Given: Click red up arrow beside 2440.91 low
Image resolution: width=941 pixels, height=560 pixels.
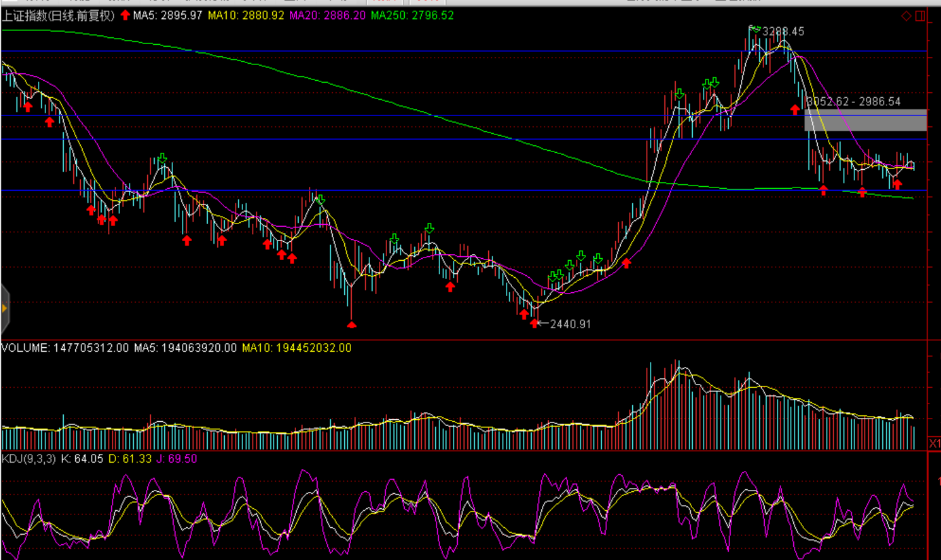Looking at the screenshot, I should coord(535,323).
